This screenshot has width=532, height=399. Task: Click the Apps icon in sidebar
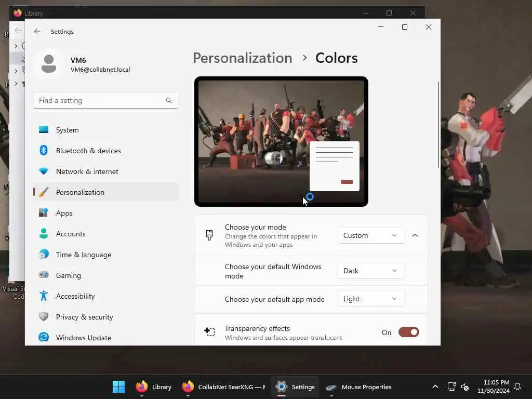(x=44, y=212)
